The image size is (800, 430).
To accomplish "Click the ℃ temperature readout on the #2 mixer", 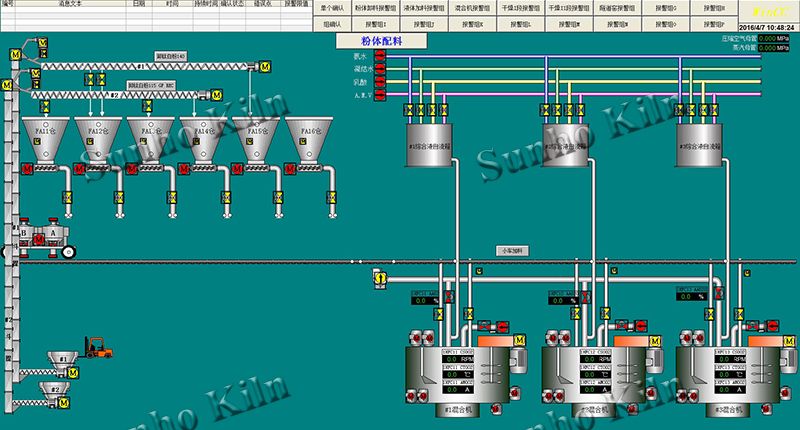I will pyautogui.click(x=595, y=374).
